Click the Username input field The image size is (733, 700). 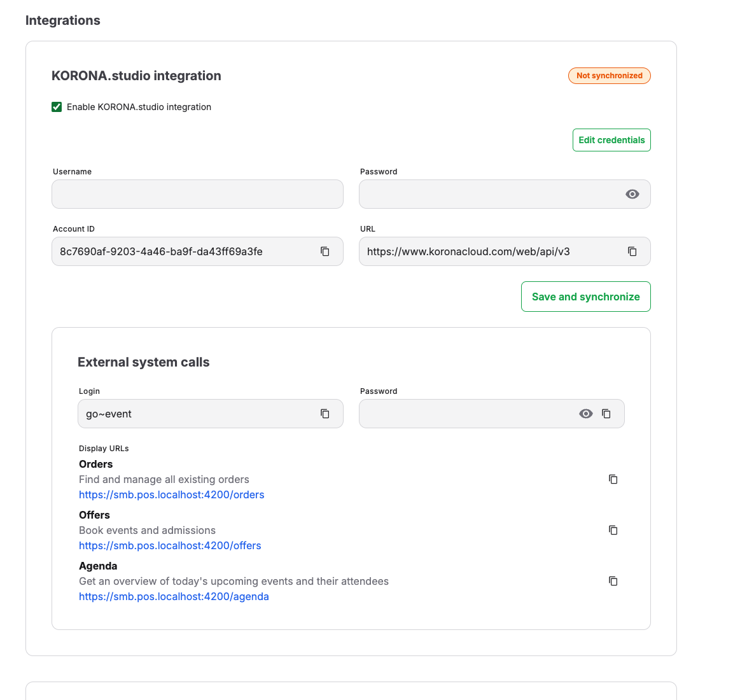coord(197,194)
